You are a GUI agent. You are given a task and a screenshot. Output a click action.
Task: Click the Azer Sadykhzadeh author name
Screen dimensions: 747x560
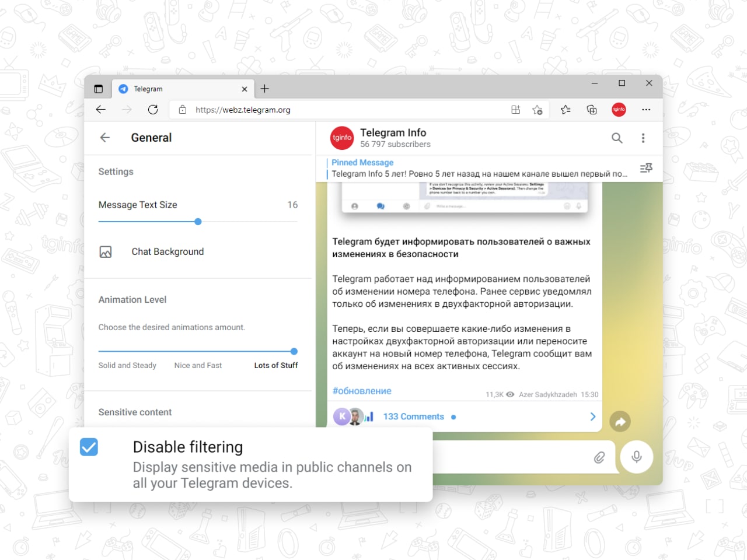coord(548,395)
